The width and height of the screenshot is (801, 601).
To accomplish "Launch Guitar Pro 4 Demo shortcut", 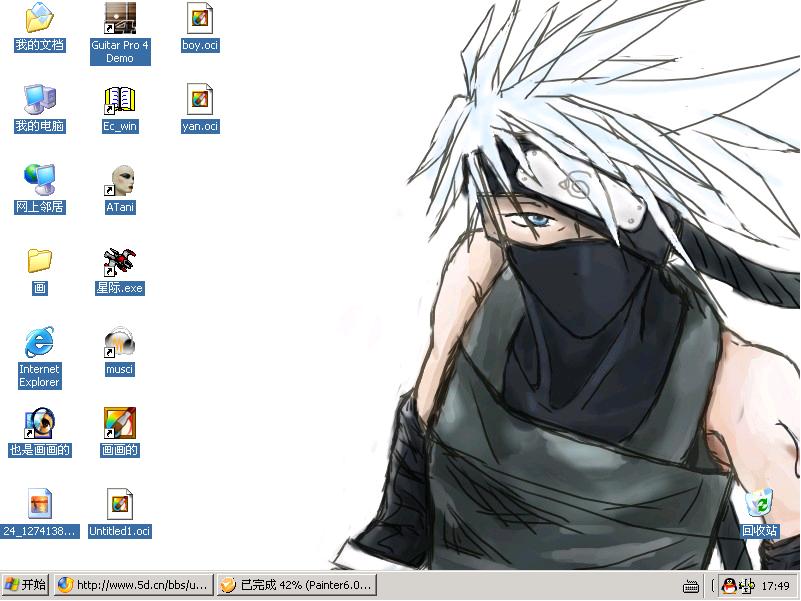I will click(120, 18).
